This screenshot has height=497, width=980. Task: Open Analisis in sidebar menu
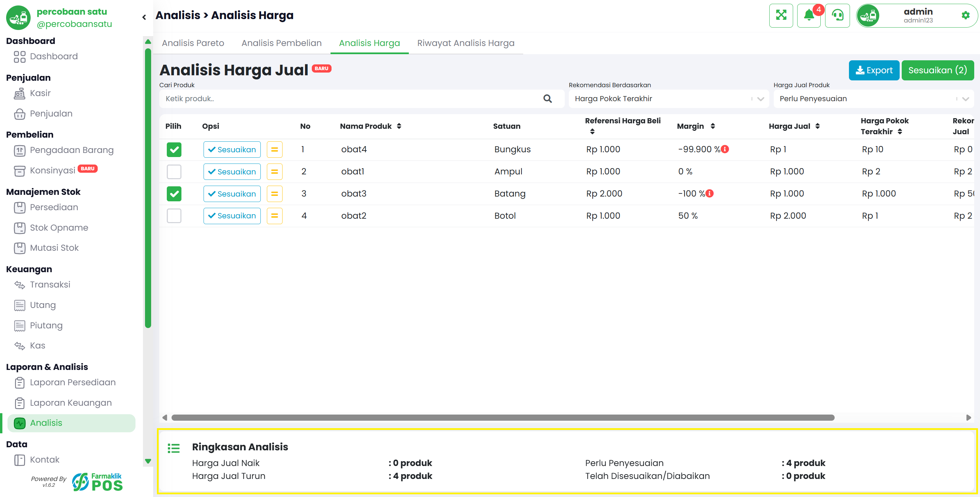(x=71, y=423)
